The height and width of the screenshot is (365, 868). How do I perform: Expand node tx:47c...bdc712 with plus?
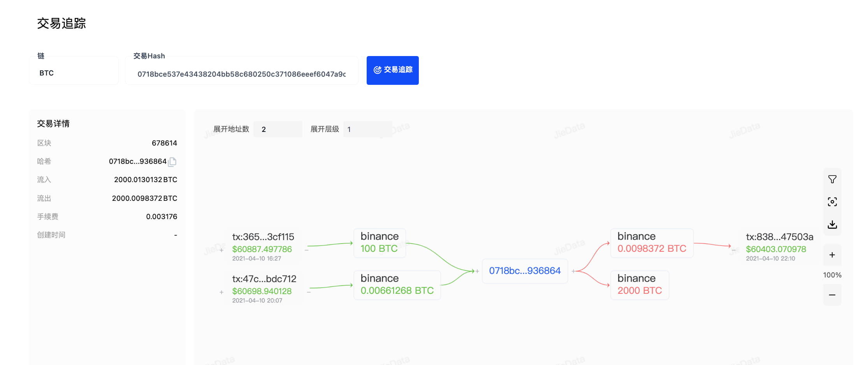[221, 292]
